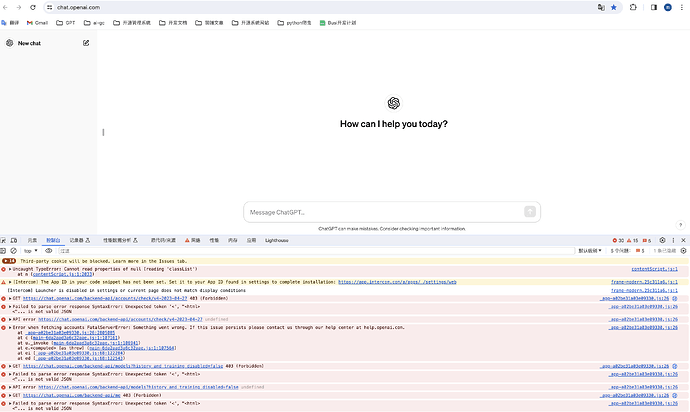This screenshot has width=690, height=412.
Task: Select the Console DevTools tab
Action: pyautogui.click(x=53, y=240)
